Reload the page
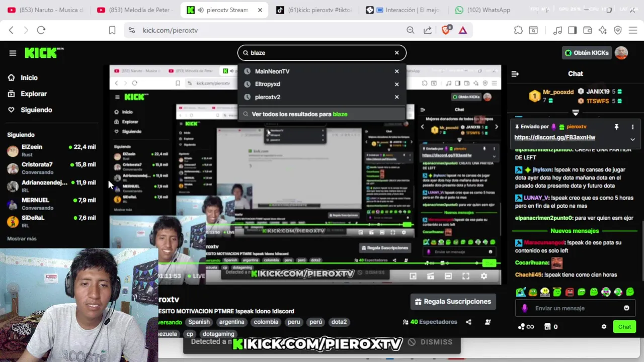This screenshot has width=644, height=362. coord(41,30)
